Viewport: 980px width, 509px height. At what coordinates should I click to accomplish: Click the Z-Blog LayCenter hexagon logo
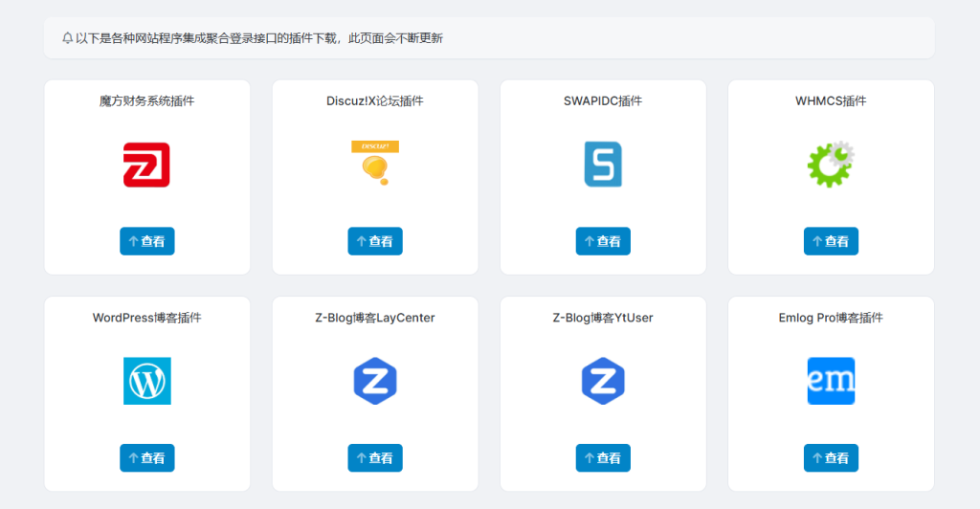375,381
